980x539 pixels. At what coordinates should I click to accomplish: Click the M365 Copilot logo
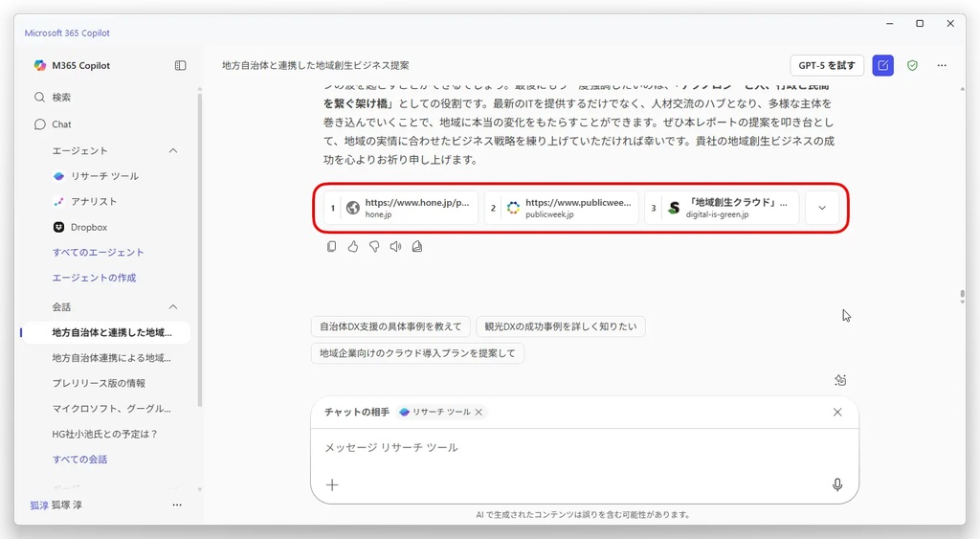(40, 66)
